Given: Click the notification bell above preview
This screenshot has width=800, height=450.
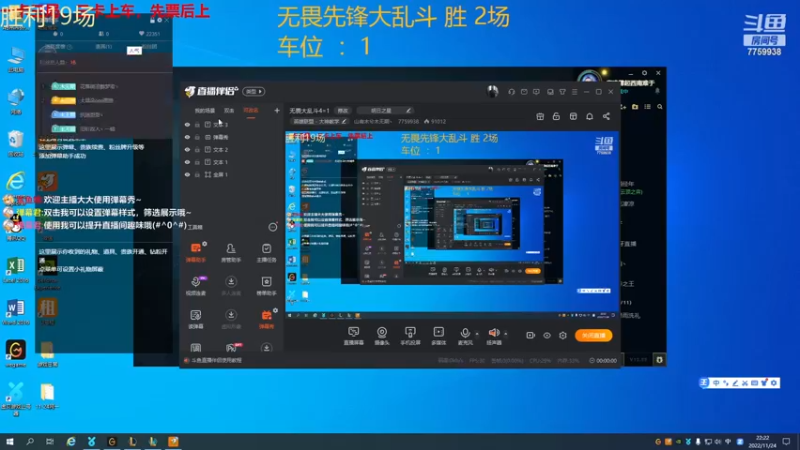Looking at the screenshot, I should coord(589,116).
